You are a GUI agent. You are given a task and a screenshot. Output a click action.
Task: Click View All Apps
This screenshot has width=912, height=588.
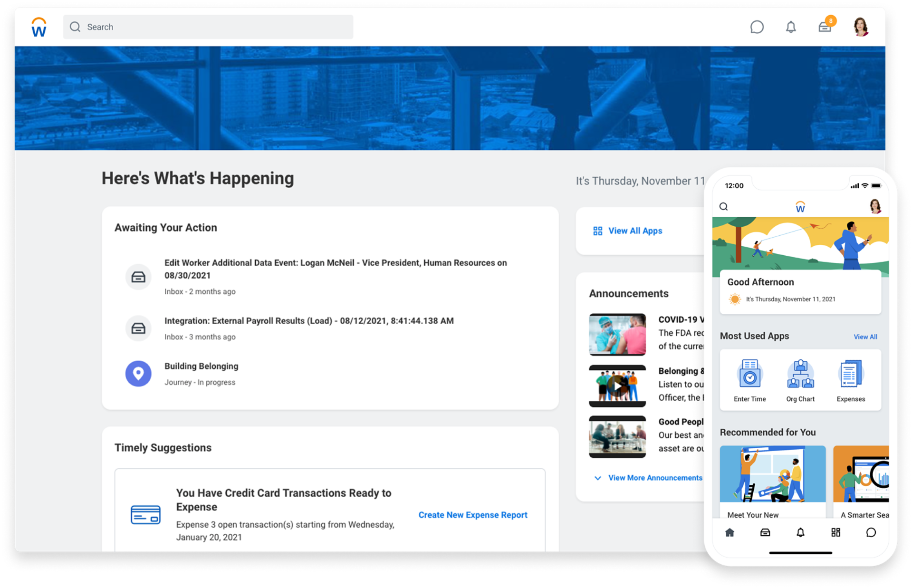point(635,231)
